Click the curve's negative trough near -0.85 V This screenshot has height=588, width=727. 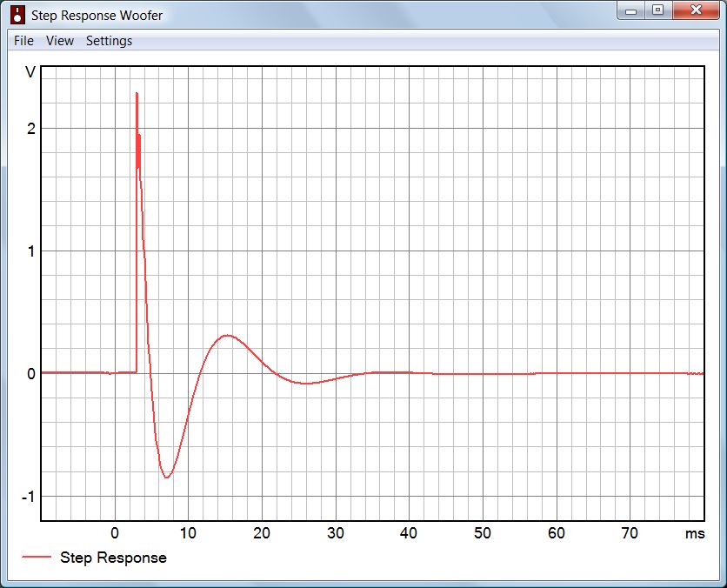166,477
